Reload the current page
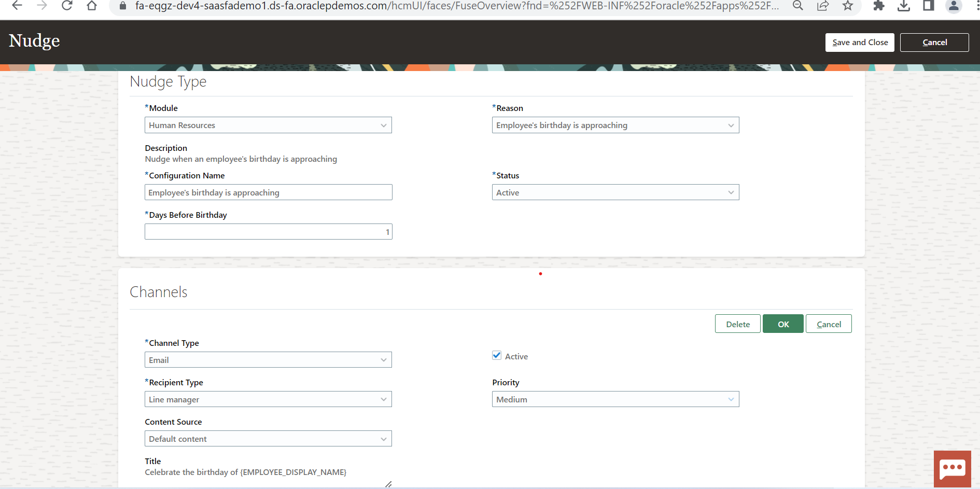 coord(67,6)
